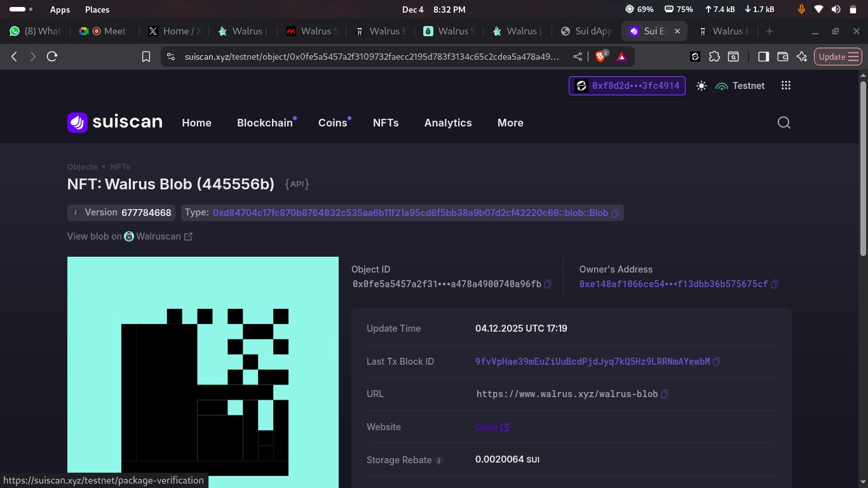Screen dimensions: 868x488
Task: Open the apps grid menu icon
Action: 786,86
